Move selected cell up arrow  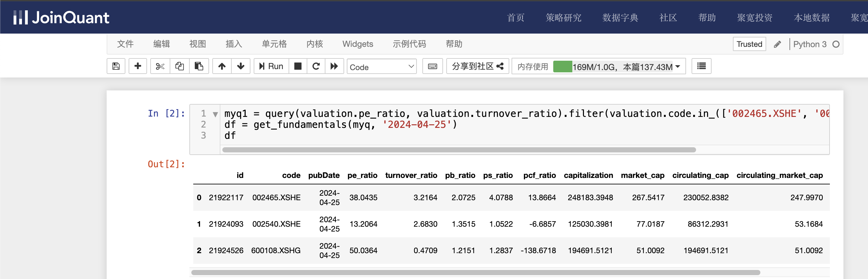pyautogui.click(x=222, y=66)
